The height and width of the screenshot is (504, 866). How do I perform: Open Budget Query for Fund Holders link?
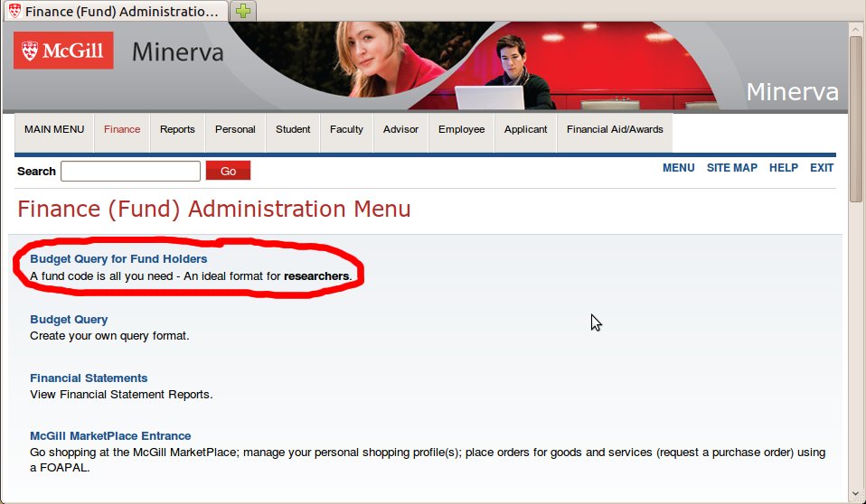tap(118, 259)
